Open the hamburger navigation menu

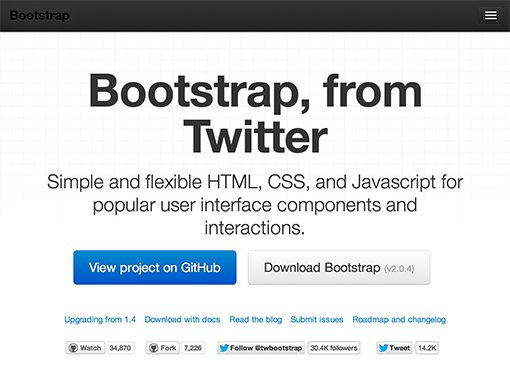[491, 15]
